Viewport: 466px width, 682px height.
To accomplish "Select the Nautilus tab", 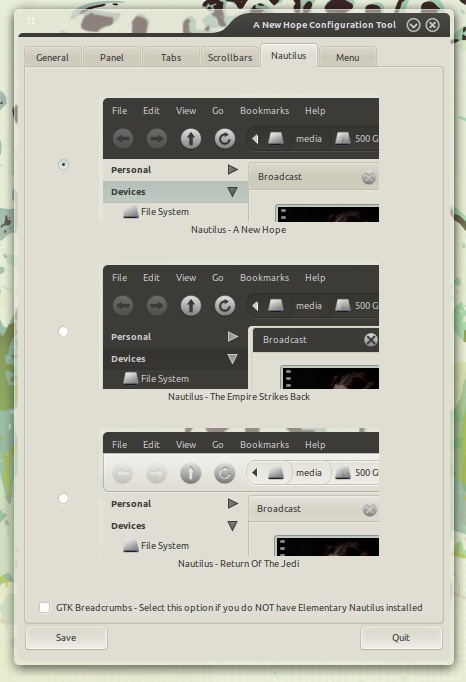I will coord(288,56).
